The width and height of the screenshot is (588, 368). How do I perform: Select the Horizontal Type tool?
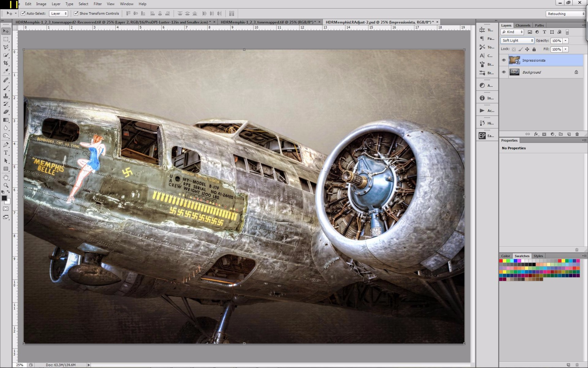pyautogui.click(x=6, y=153)
